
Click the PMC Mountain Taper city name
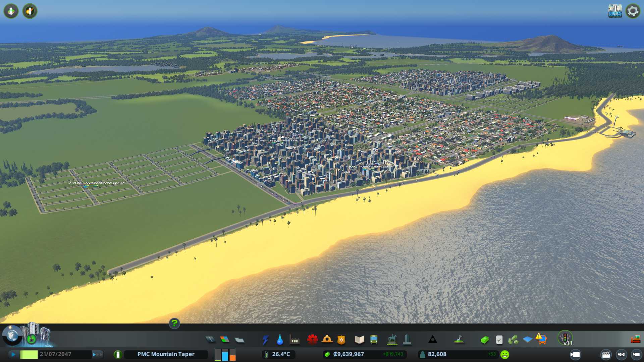(166, 354)
